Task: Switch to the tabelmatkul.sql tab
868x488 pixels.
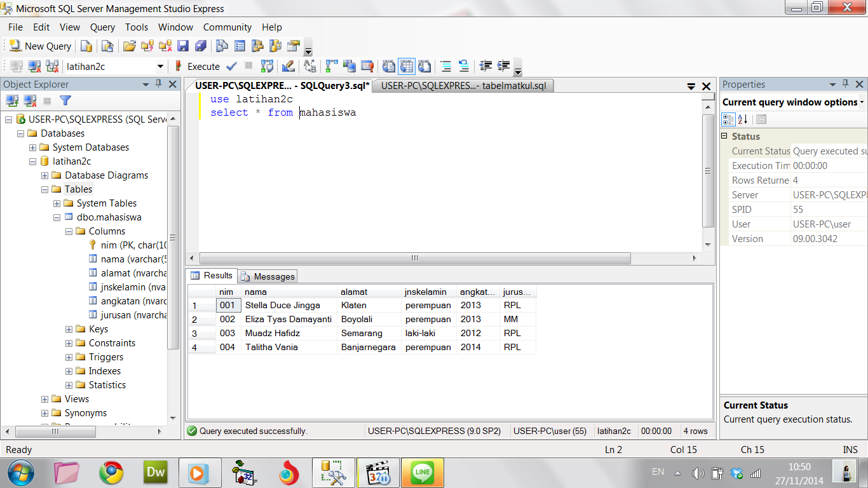Action: coord(463,85)
